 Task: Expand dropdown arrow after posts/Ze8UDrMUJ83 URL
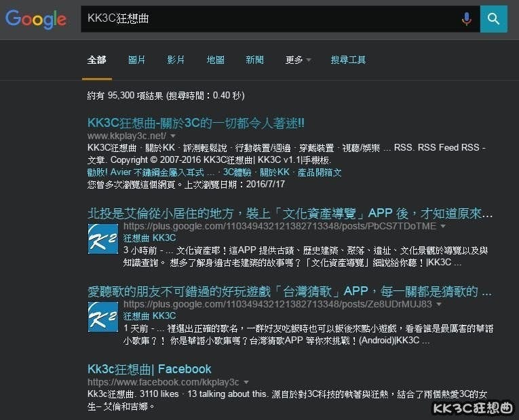(438, 304)
